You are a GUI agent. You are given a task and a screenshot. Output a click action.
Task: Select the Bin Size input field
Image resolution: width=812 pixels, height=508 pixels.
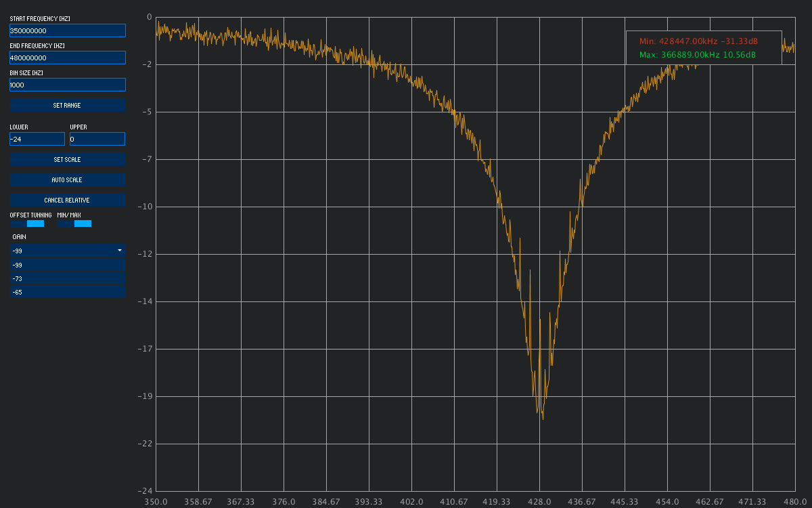67,85
